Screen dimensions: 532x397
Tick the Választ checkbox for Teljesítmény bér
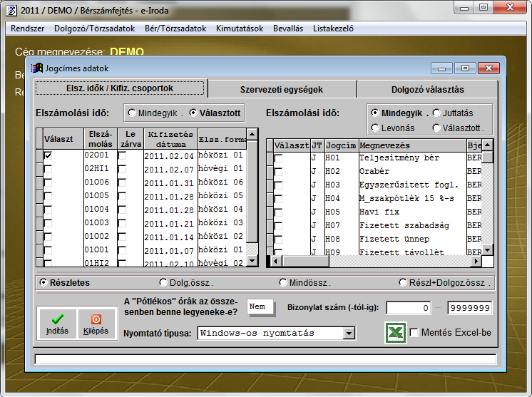(278, 158)
